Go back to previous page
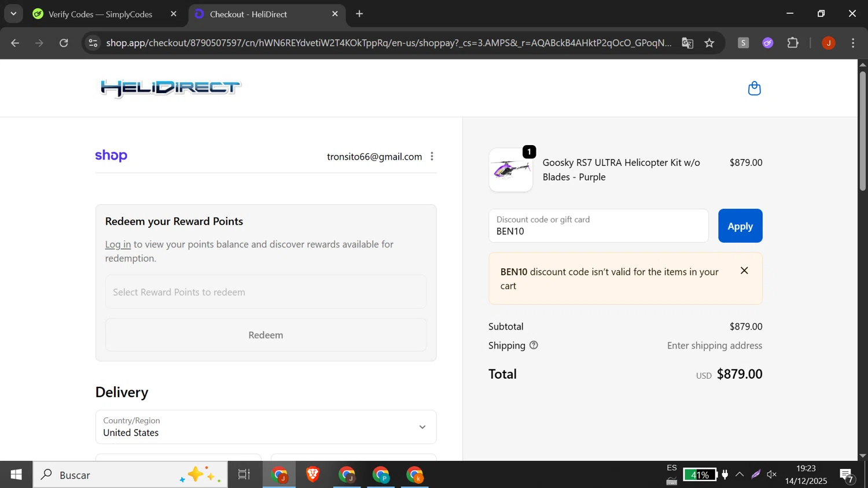 [x=15, y=43]
